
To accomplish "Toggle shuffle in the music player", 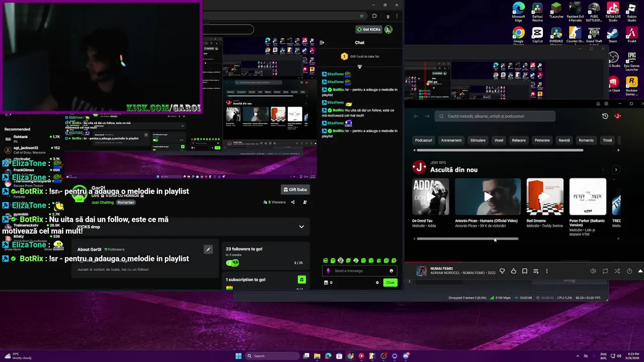I will coord(617,271).
